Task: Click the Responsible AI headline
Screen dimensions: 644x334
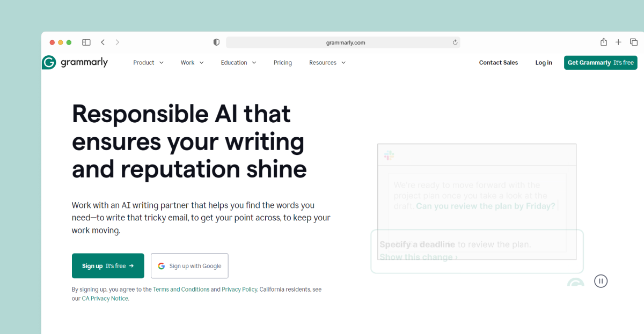Action: 189,142
